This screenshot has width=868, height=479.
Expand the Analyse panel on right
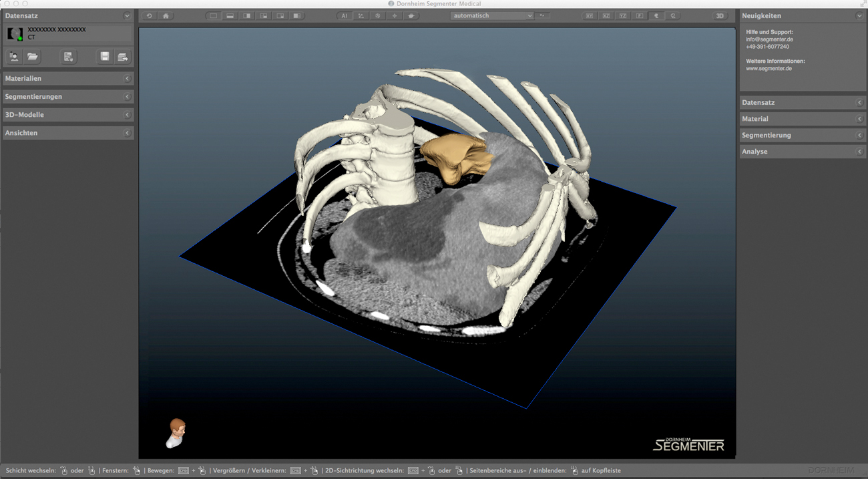pos(802,152)
